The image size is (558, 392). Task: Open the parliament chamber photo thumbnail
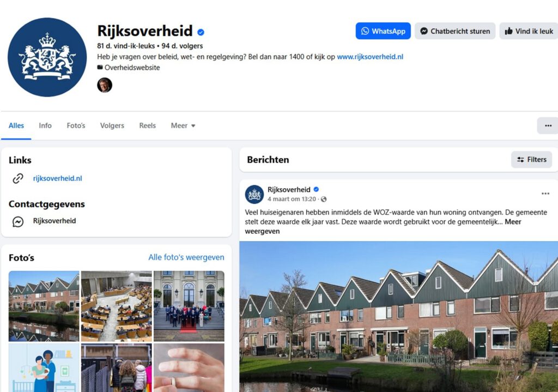coord(117,306)
